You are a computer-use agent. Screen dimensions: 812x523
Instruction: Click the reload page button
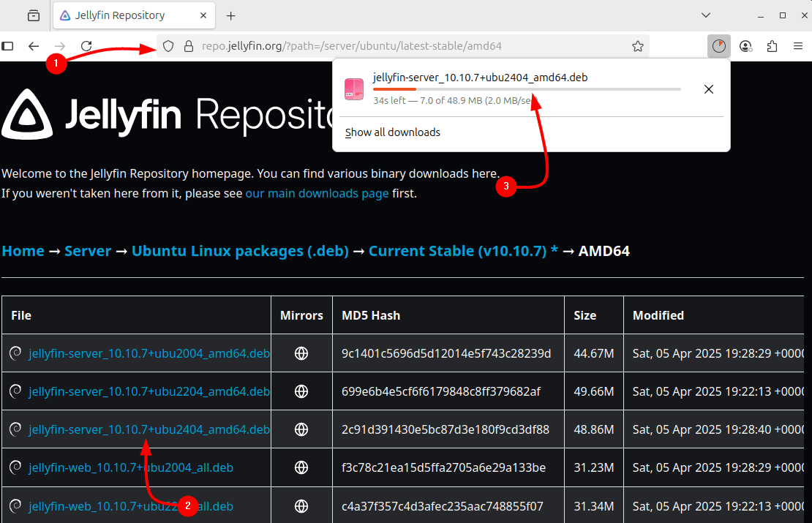(x=86, y=46)
